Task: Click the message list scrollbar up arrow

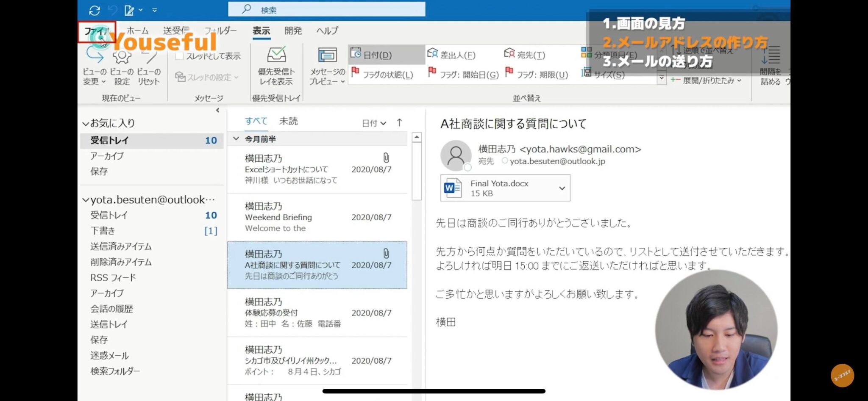Action: coord(417,137)
